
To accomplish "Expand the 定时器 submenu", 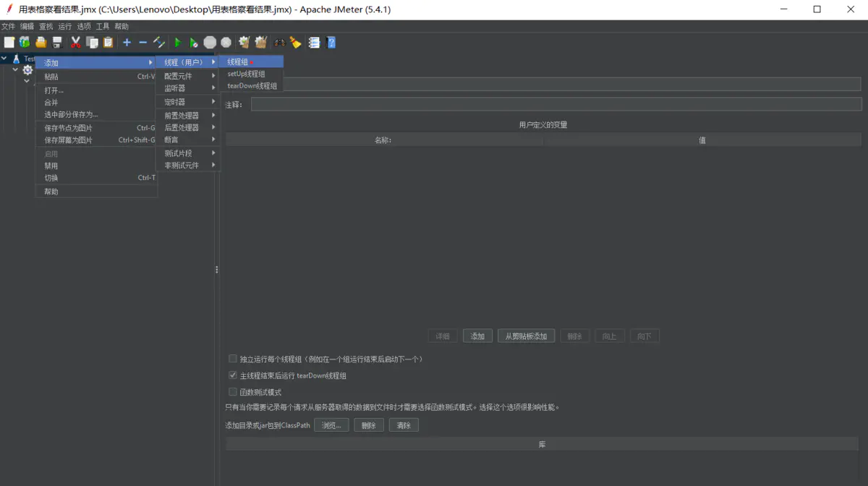I will tap(188, 102).
